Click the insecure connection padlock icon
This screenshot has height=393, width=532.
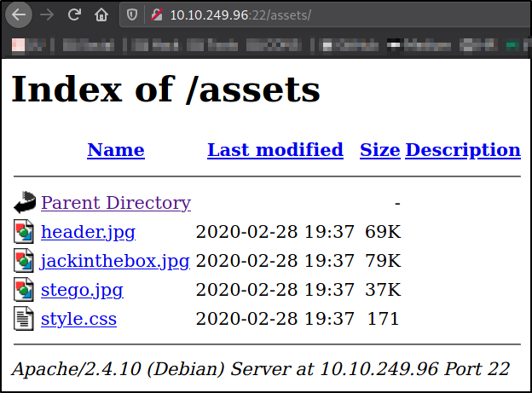point(156,15)
